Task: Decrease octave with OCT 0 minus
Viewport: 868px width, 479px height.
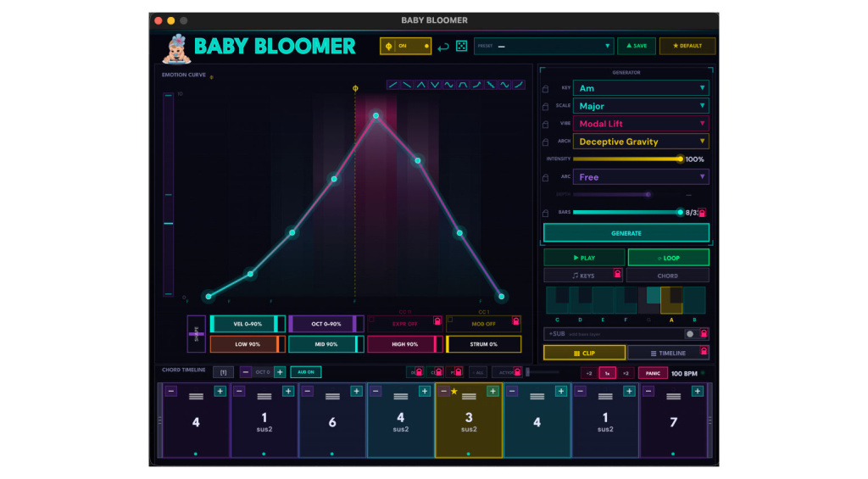Action: [246, 372]
